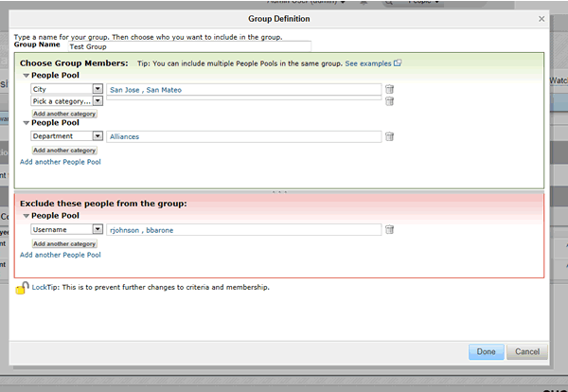
Task: Click the 'bbarone' username value
Action: 160,230
